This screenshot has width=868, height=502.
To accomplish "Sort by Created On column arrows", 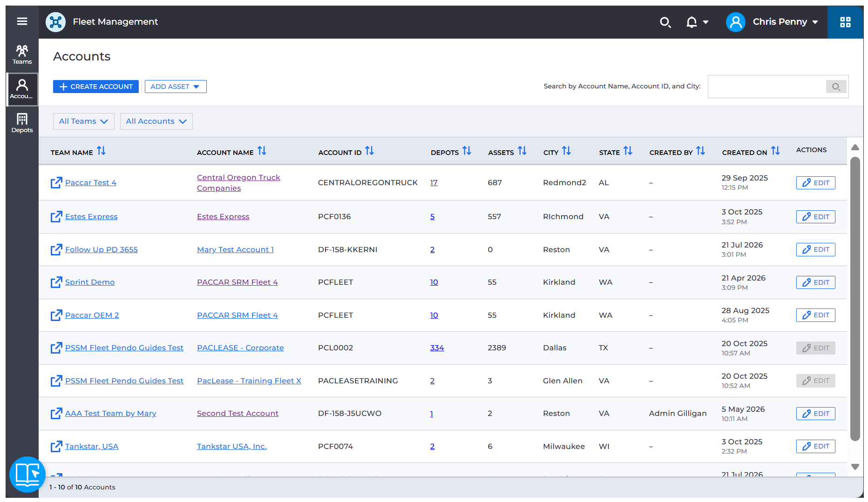I will pyautogui.click(x=775, y=151).
